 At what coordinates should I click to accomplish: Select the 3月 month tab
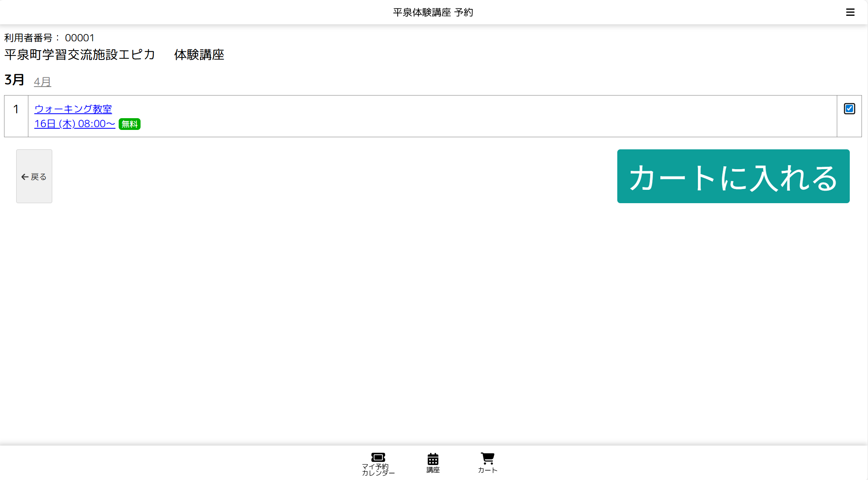point(14,80)
